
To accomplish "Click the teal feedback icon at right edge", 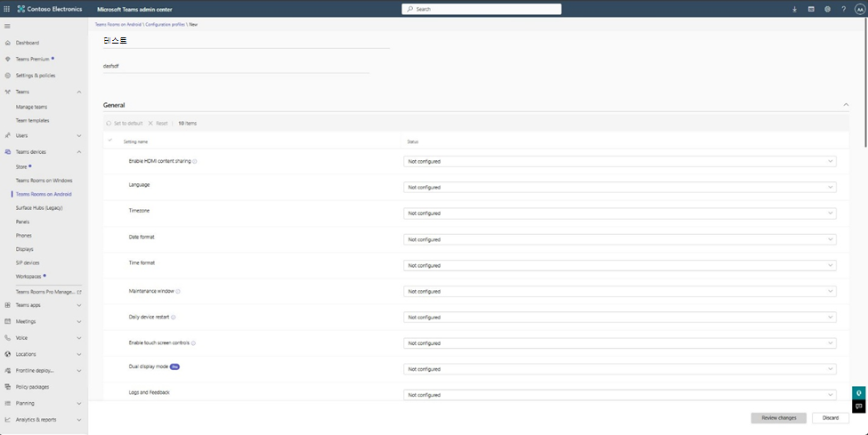I will (x=858, y=393).
